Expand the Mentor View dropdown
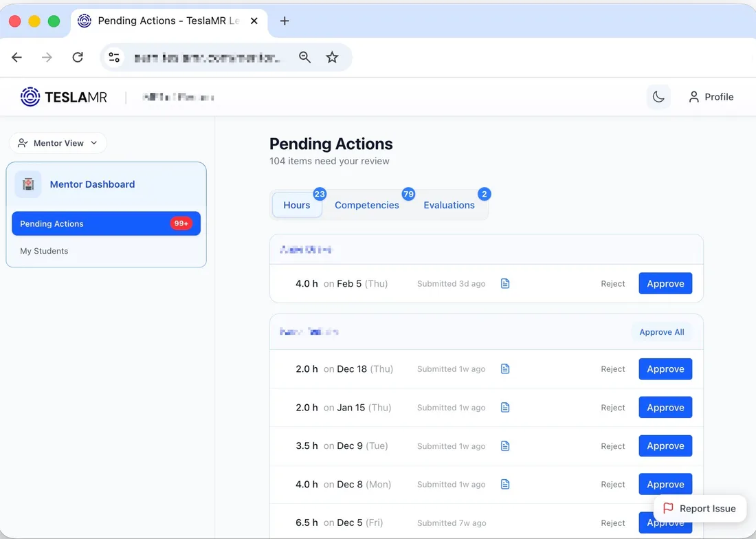This screenshot has height=539, width=756. click(58, 143)
